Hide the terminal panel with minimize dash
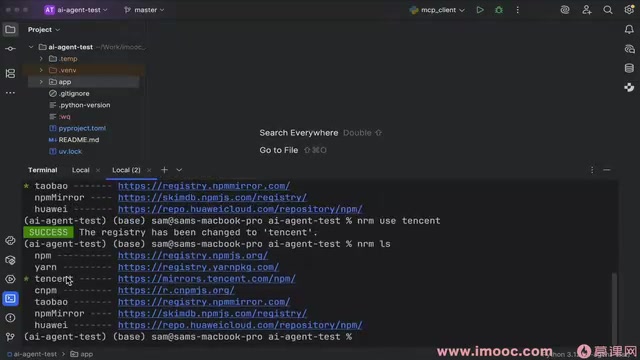The height and width of the screenshot is (360, 640). click(607, 170)
